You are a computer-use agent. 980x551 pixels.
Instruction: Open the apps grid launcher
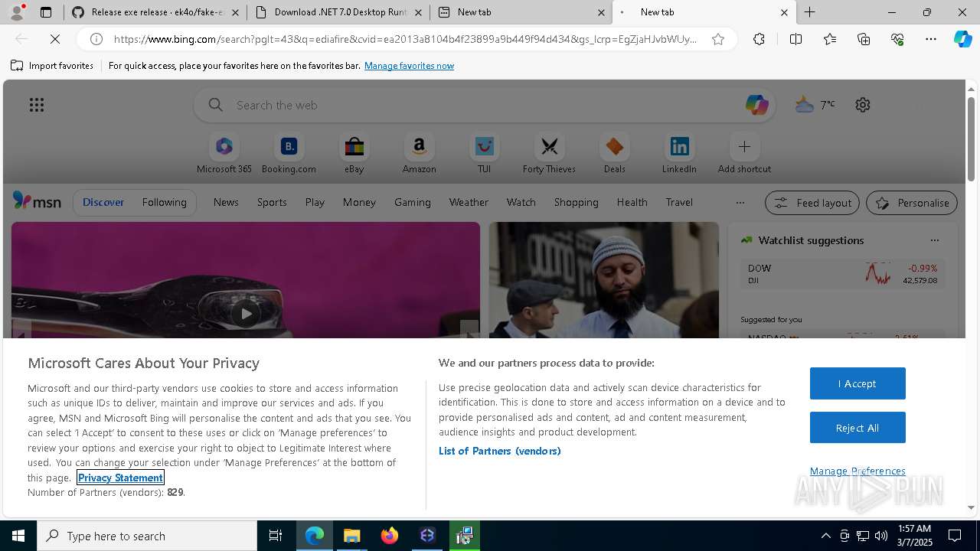tap(37, 105)
